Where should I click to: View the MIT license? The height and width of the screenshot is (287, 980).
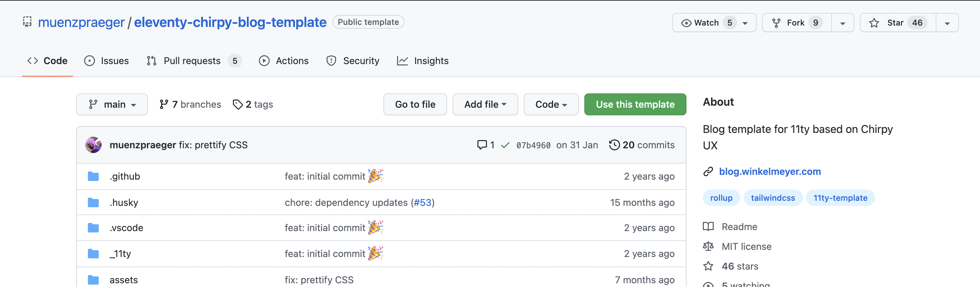[x=746, y=247]
